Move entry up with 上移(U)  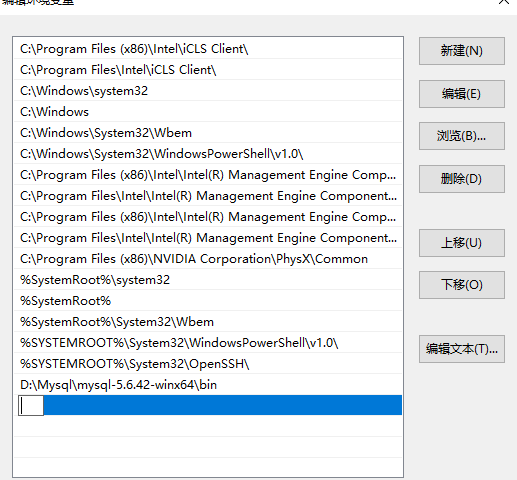462,243
